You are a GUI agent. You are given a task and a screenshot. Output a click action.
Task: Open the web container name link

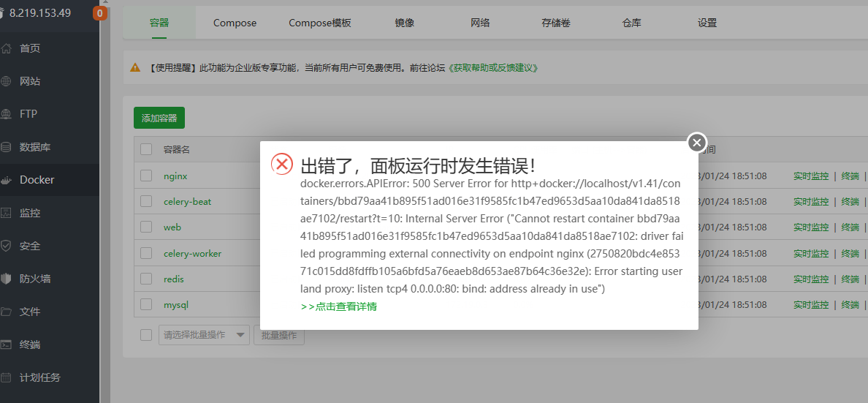pos(172,227)
